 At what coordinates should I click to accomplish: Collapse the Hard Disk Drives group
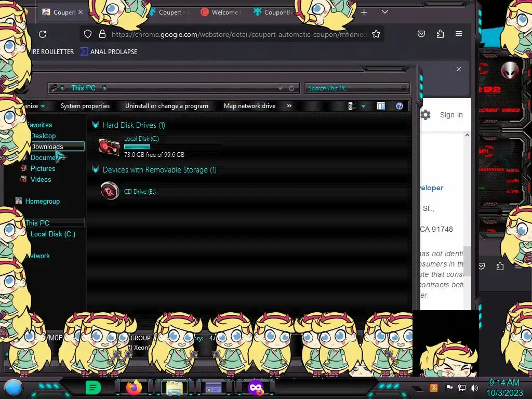pos(96,125)
